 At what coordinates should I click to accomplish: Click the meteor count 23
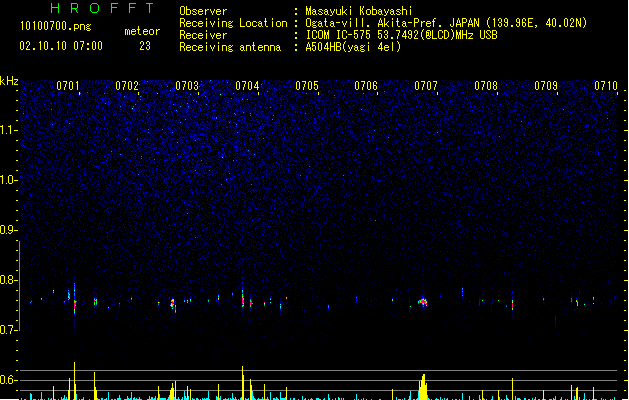[145, 46]
